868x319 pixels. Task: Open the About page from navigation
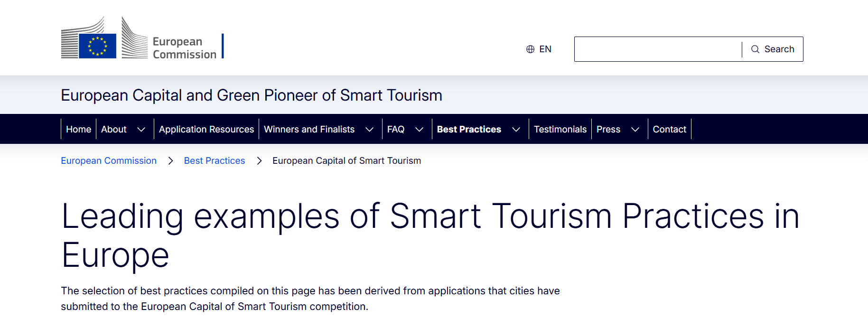click(114, 129)
